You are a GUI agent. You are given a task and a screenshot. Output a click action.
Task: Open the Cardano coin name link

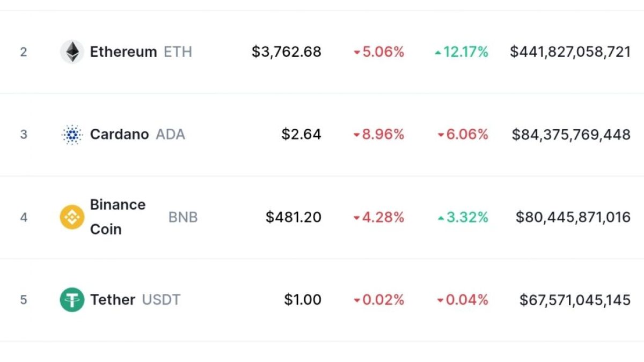(119, 134)
